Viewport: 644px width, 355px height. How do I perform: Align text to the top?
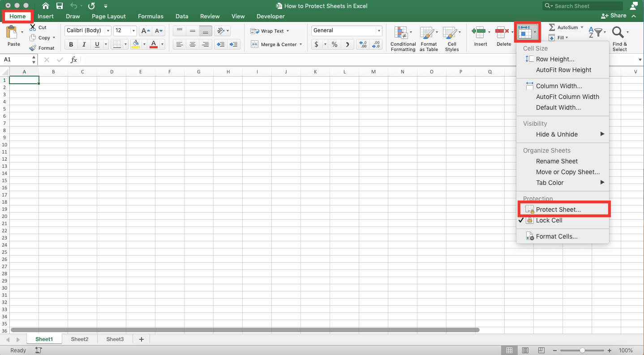179,31
